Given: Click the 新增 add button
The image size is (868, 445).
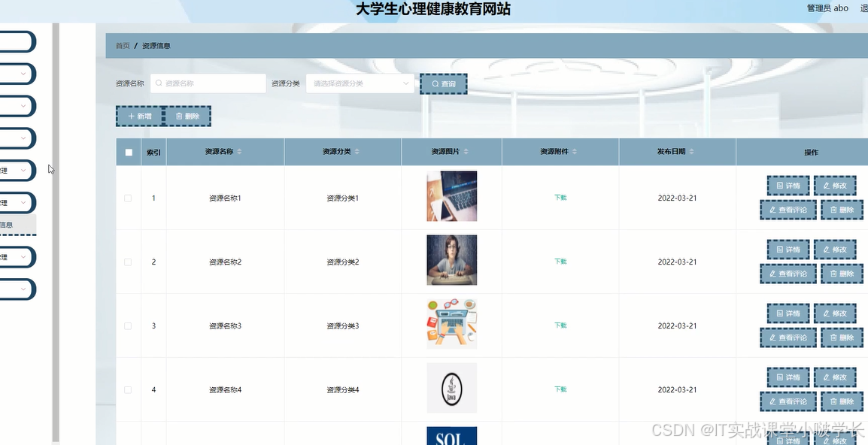Looking at the screenshot, I should coord(139,117).
